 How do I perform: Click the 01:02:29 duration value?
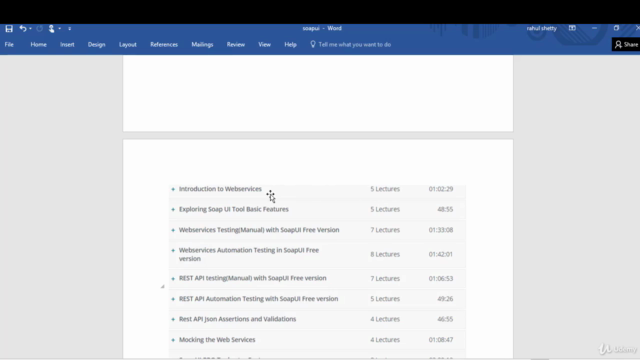tap(441, 189)
